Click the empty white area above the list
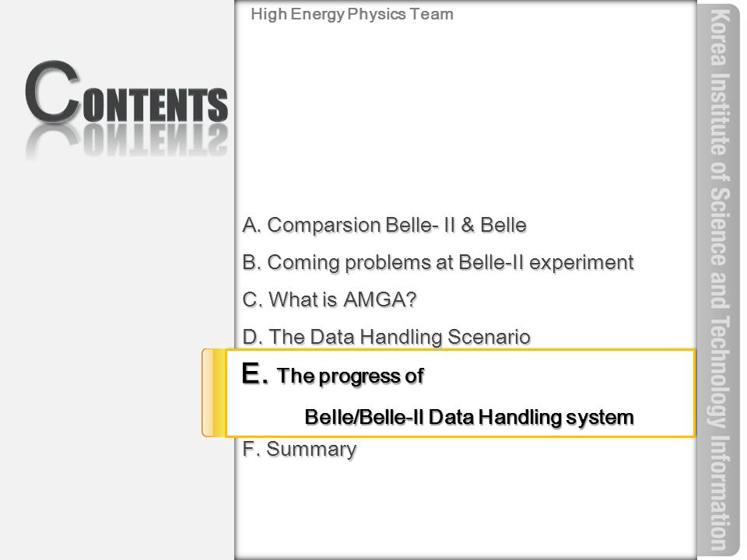747x560 pixels. point(465,114)
